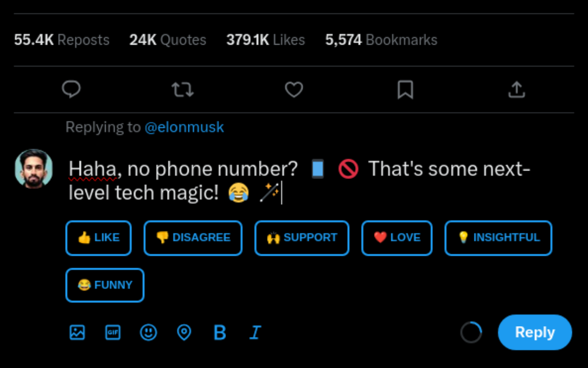View the 55.4K Reposts list
The image size is (588, 368).
(x=61, y=40)
